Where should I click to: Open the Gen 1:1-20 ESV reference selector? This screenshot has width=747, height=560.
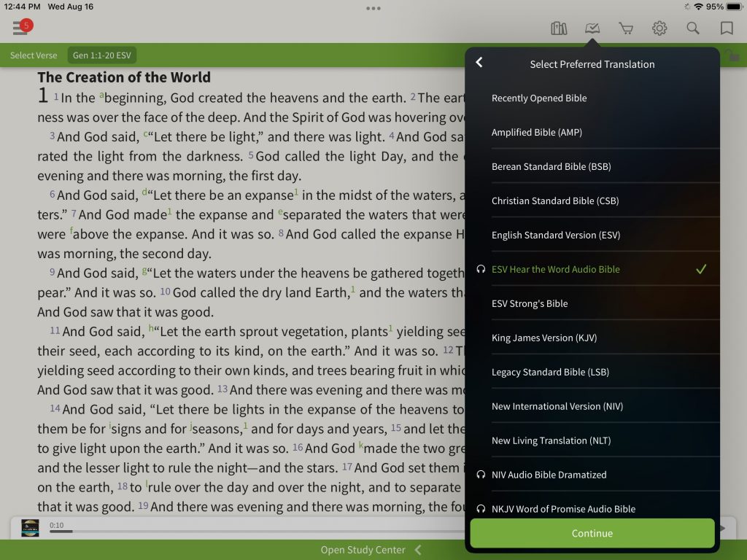[x=102, y=55]
